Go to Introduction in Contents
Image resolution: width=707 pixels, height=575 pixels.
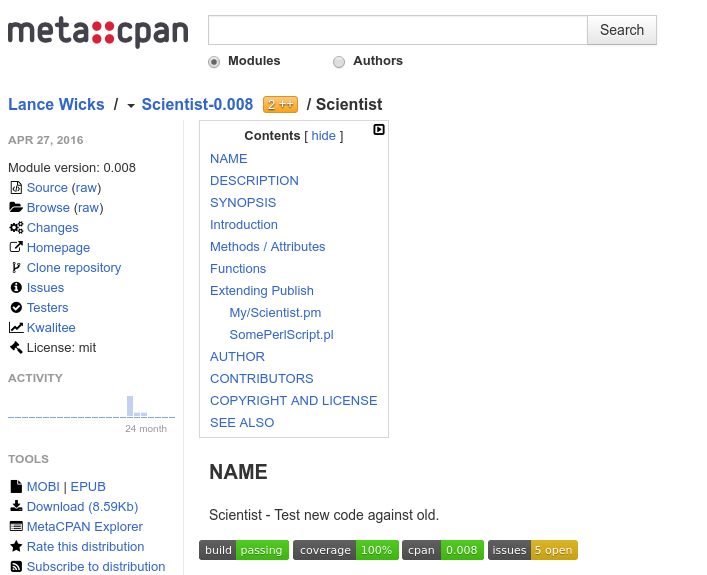244,225
